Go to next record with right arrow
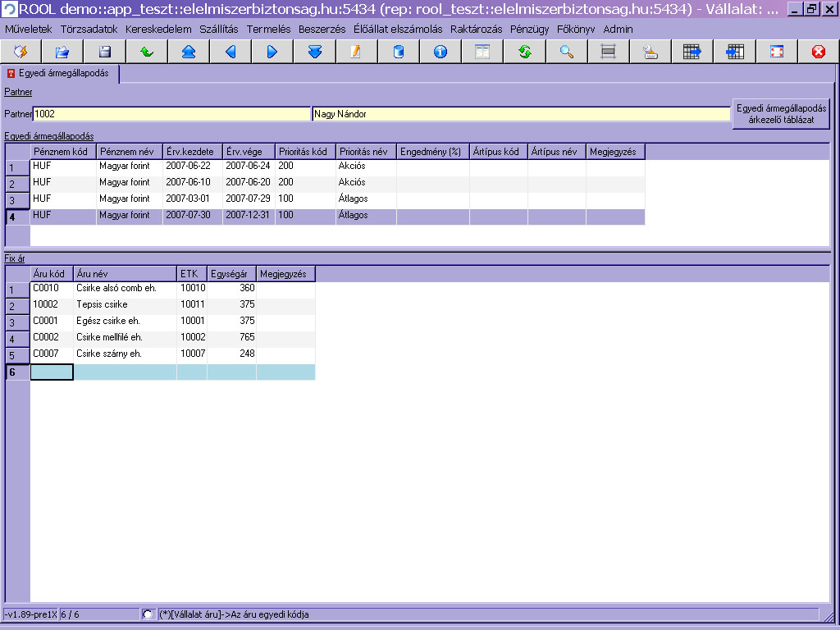This screenshot has width=840, height=630. [272, 52]
